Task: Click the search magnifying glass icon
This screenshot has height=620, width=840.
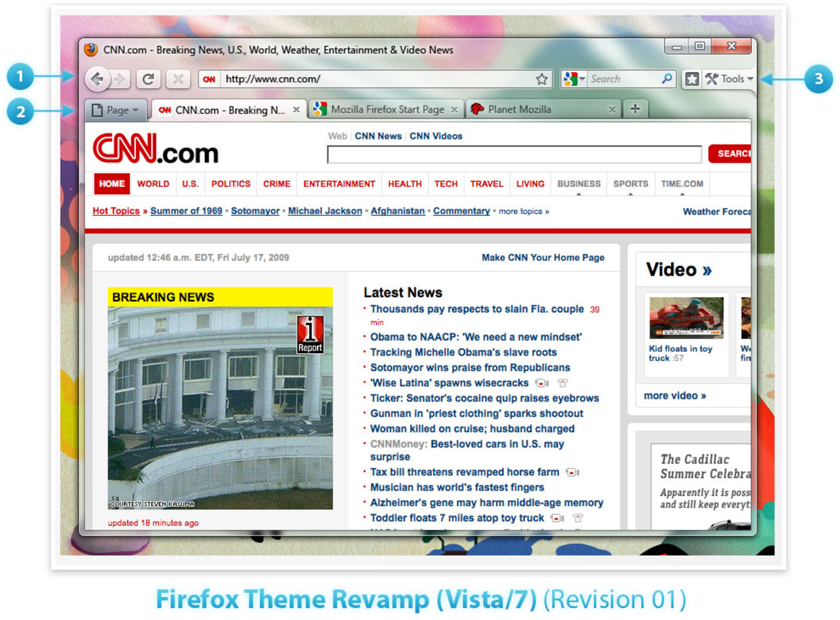Action: coord(667,79)
